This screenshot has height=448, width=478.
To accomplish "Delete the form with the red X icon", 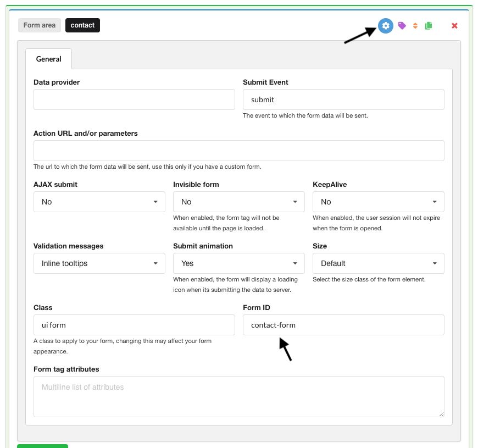I will (454, 25).
